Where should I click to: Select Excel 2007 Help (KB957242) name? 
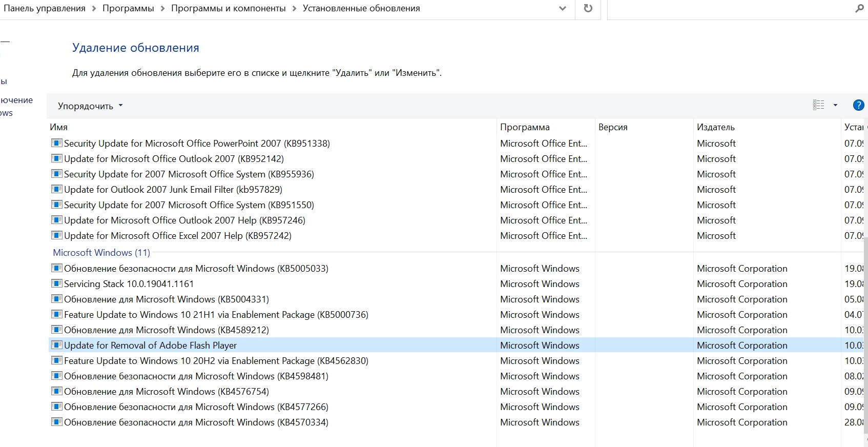(178, 235)
